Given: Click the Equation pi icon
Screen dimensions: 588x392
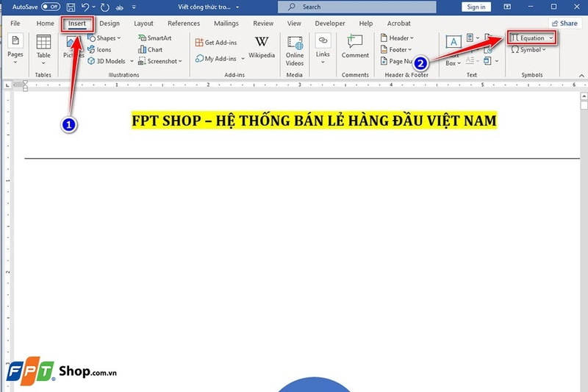Looking at the screenshot, I should click(x=515, y=38).
